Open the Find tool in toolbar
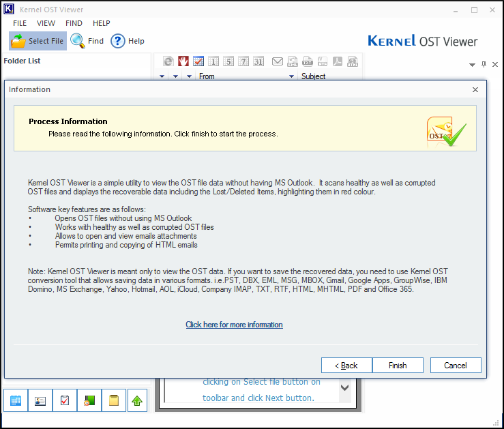504x429 pixels. tap(87, 41)
